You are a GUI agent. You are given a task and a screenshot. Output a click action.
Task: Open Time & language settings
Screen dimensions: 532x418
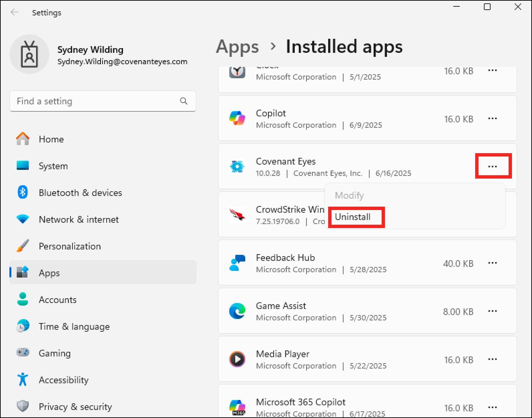click(x=103, y=326)
